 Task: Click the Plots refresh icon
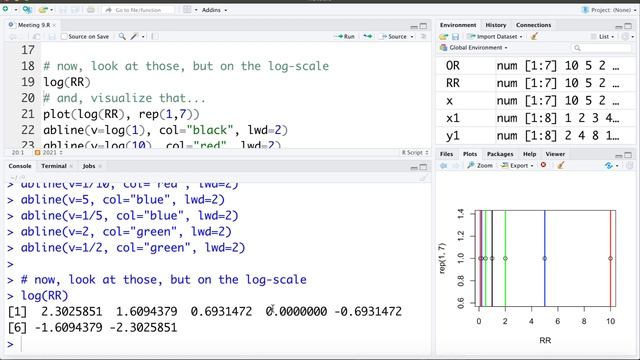[x=609, y=166]
